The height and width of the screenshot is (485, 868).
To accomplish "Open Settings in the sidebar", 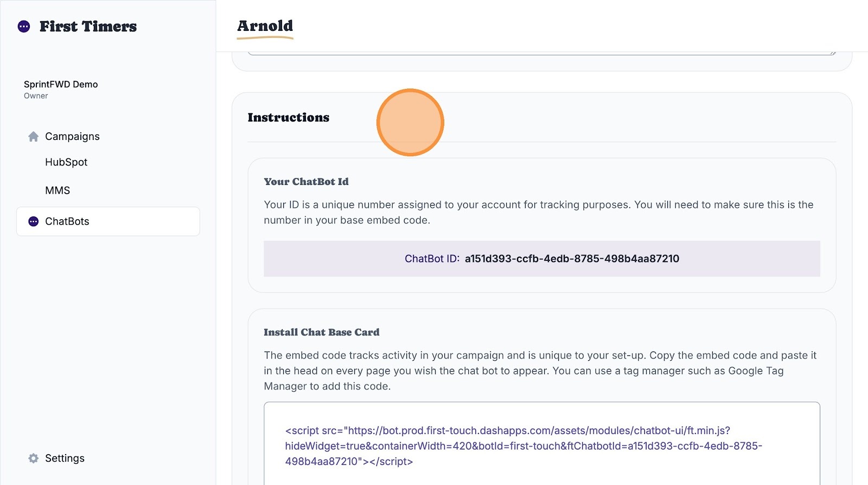I will click(65, 458).
